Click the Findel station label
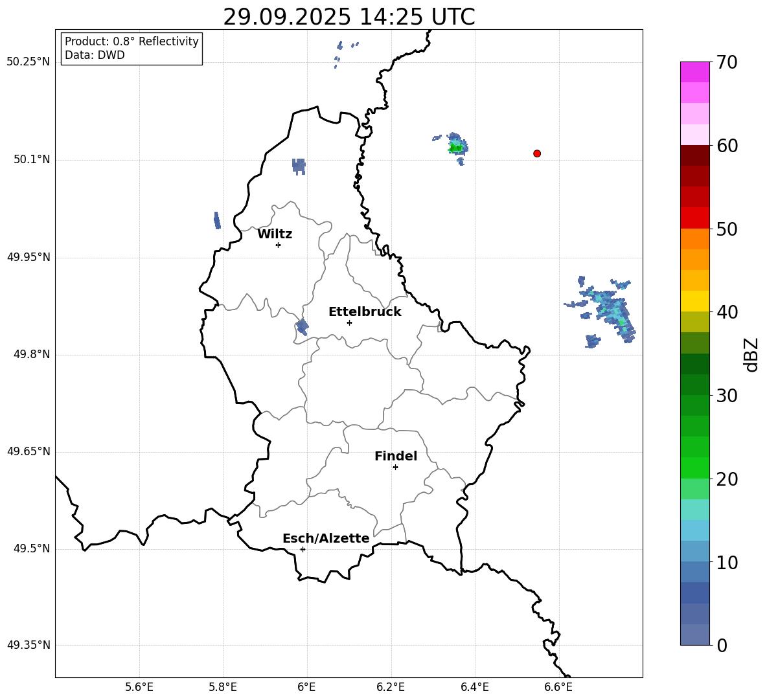767x700 pixels. coord(396,457)
